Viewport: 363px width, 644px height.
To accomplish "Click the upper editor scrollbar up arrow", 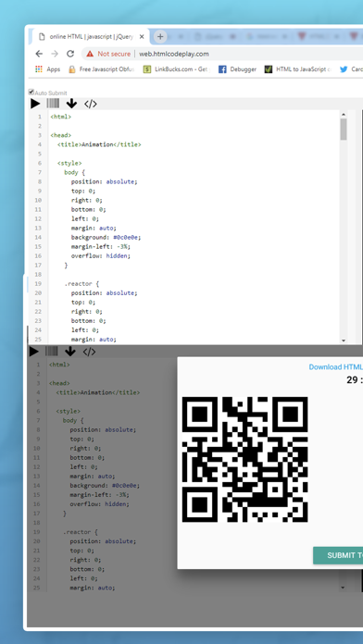I will click(x=344, y=114).
